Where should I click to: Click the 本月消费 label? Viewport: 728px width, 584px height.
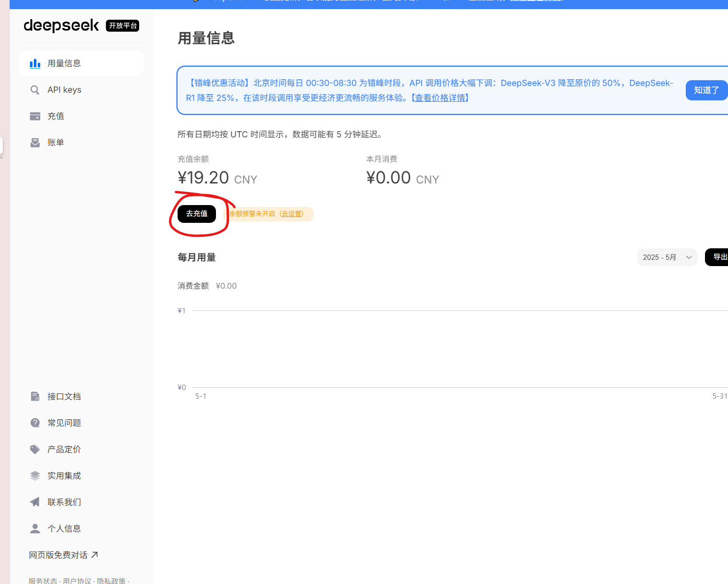point(382,159)
